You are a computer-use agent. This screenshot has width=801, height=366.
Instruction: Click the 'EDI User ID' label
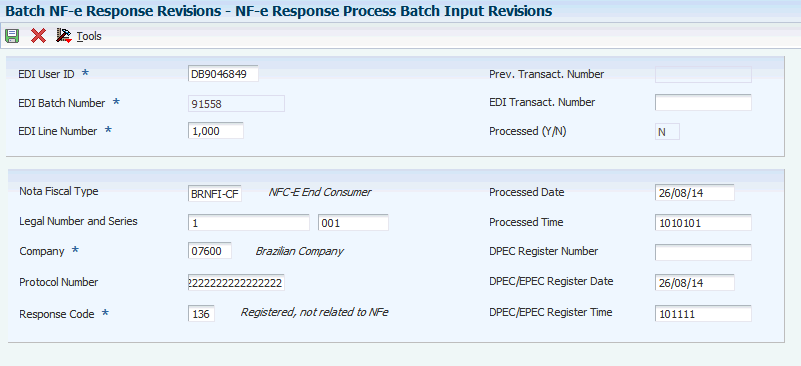tap(46, 74)
